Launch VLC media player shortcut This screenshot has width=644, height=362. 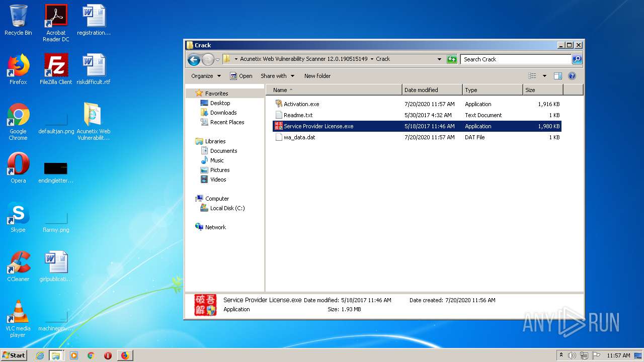click(x=18, y=319)
